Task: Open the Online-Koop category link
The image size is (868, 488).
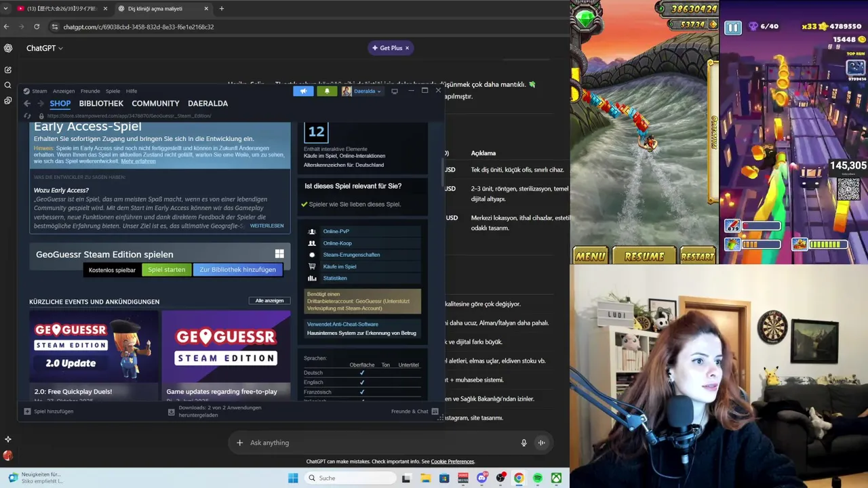Action: click(338, 243)
